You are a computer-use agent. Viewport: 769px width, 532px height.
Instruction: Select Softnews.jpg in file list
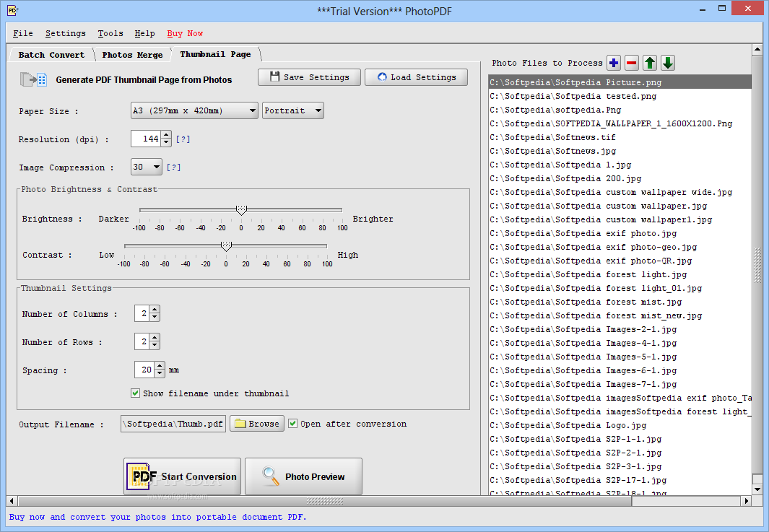point(620,151)
